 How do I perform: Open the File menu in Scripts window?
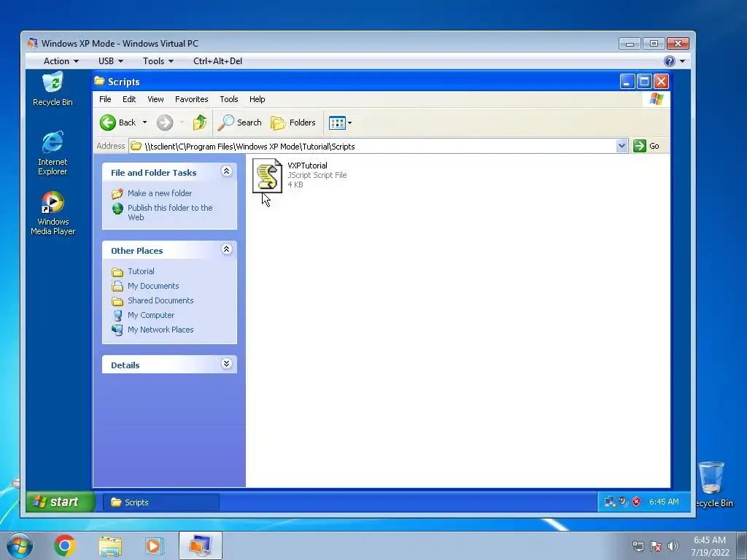105,99
